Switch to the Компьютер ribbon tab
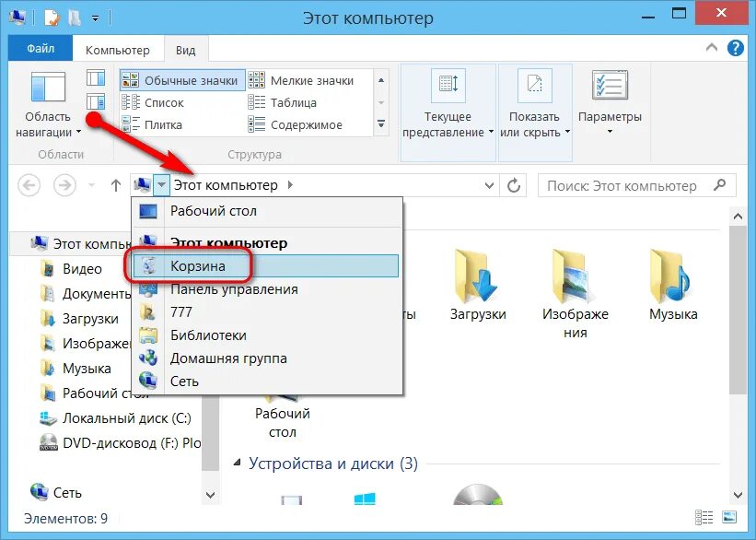Screen dimensions: 756x540 [117, 50]
